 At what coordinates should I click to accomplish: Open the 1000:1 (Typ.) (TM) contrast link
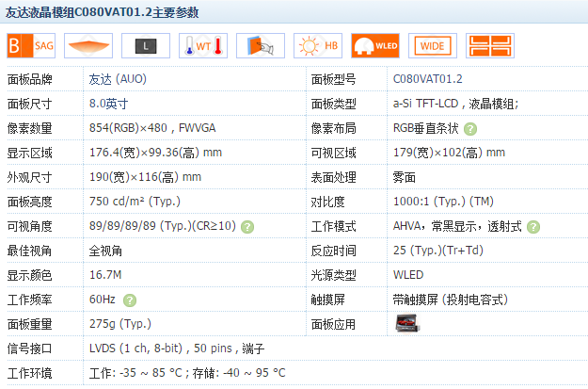(443, 202)
